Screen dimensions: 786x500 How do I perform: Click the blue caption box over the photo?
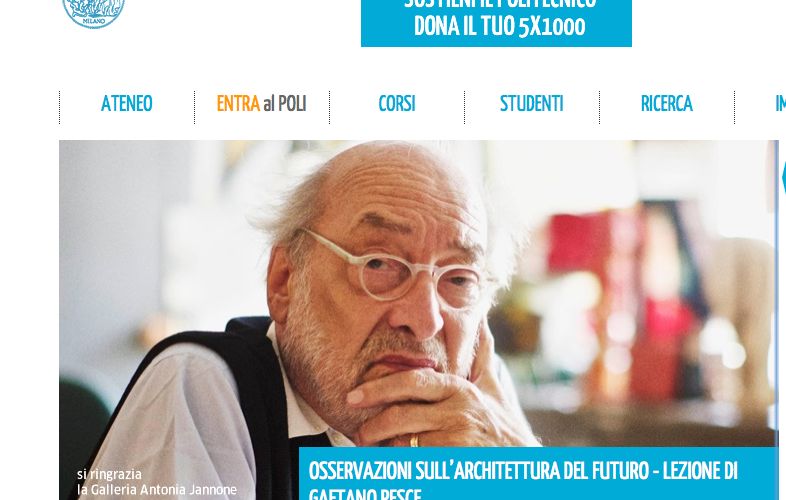tap(537, 473)
